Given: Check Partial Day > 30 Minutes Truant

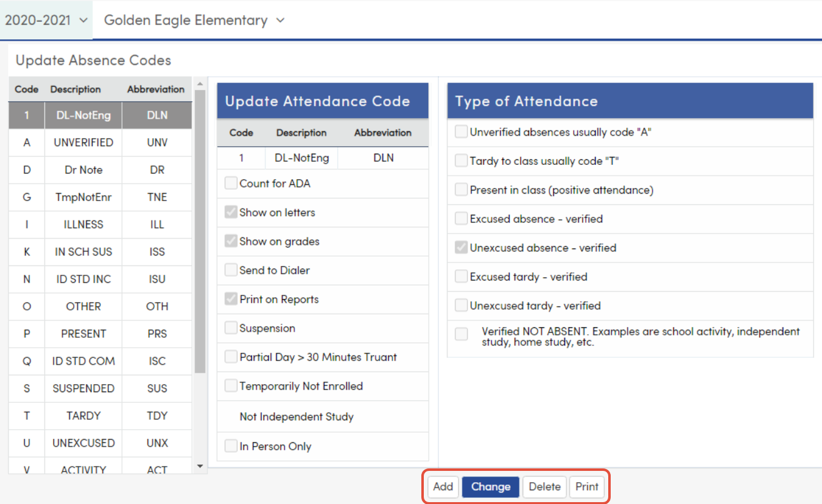Looking at the screenshot, I should 231,357.
